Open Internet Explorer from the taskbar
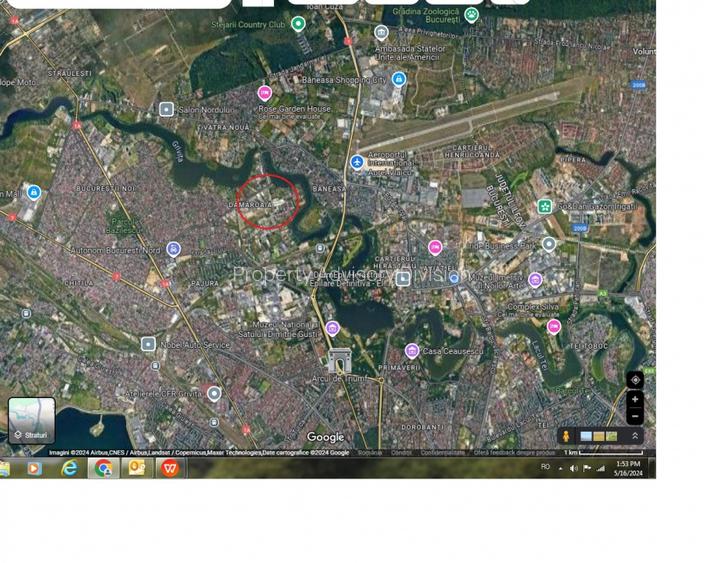 tap(69, 468)
